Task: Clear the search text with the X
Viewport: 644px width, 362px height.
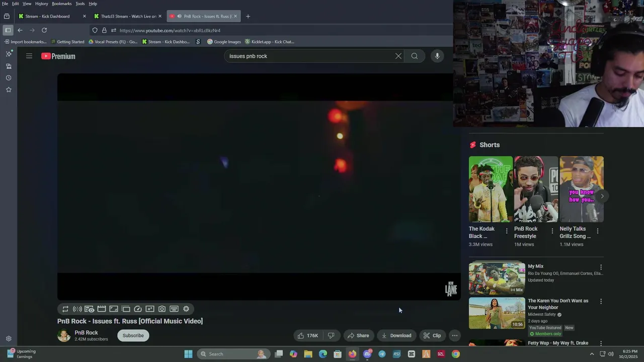Action: pos(398,56)
